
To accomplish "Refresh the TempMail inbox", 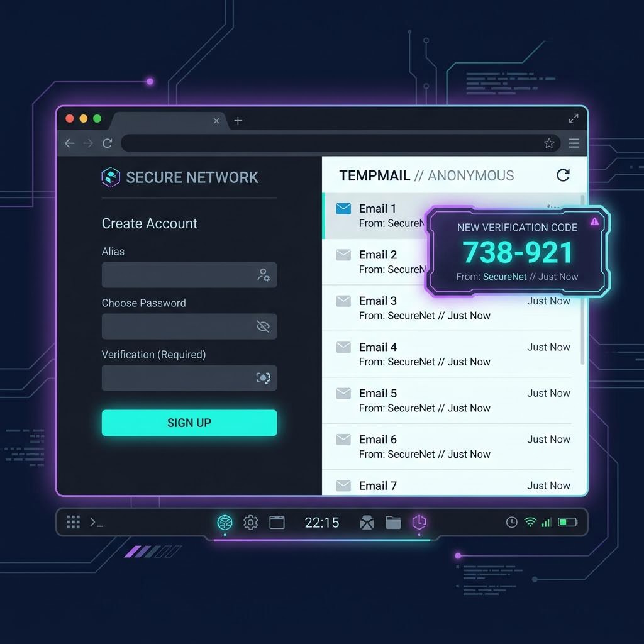I will click(563, 175).
